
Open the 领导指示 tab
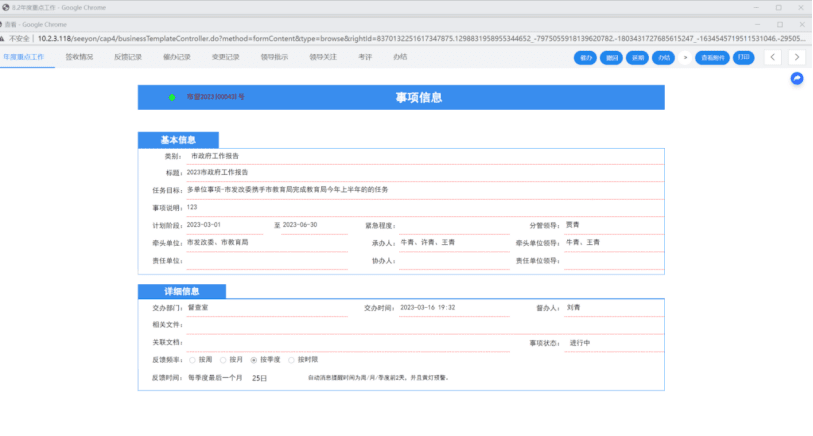click(x=274, y=57)
